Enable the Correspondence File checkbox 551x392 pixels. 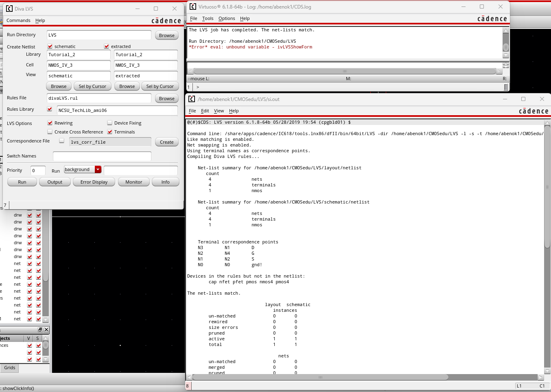(62, 141)
